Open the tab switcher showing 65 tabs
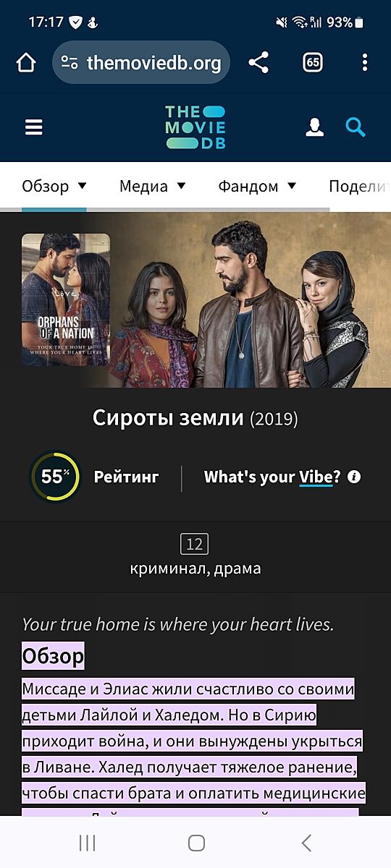 pyautogui.click(x=312, y=63)
